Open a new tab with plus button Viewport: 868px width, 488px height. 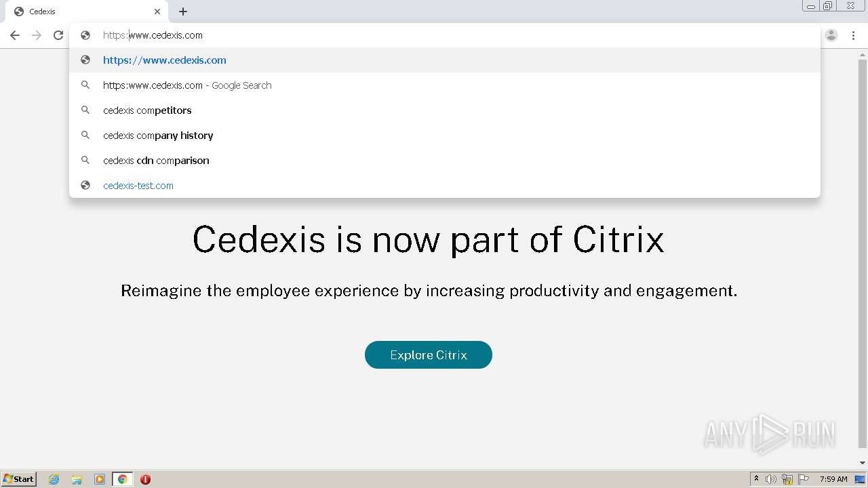click(x=183, y=12)
